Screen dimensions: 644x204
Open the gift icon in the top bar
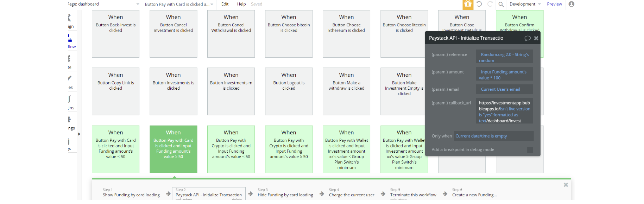pos(468,4)
